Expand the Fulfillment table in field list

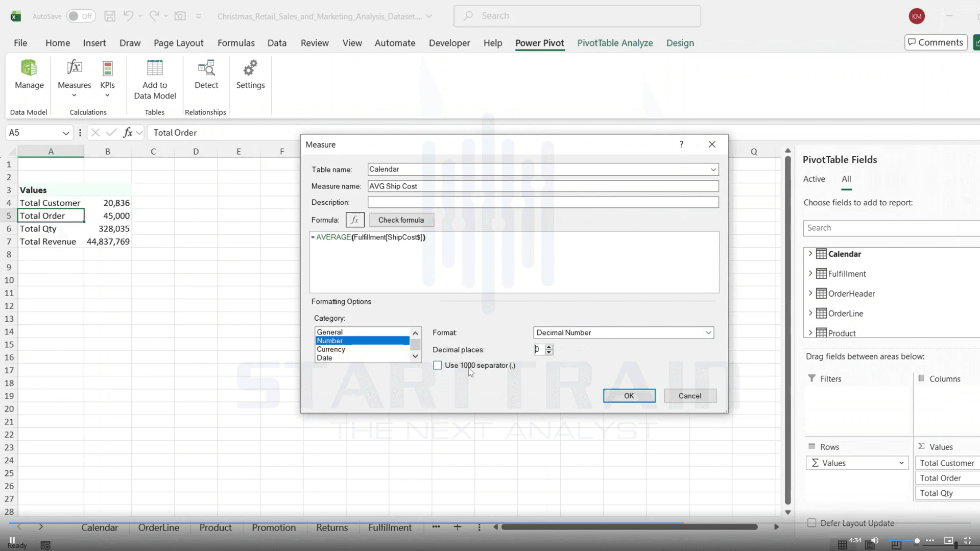pyautogui.click(x=810, y=274)
